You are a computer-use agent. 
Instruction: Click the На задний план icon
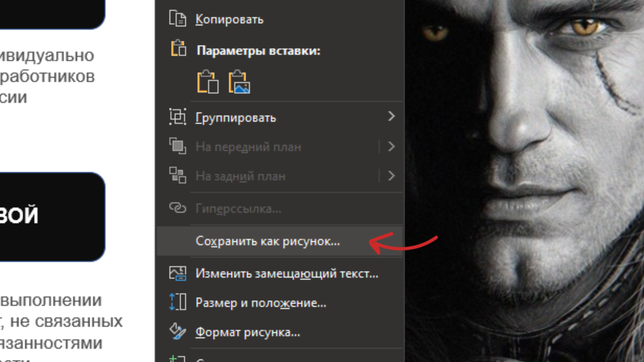coord(177,175)
